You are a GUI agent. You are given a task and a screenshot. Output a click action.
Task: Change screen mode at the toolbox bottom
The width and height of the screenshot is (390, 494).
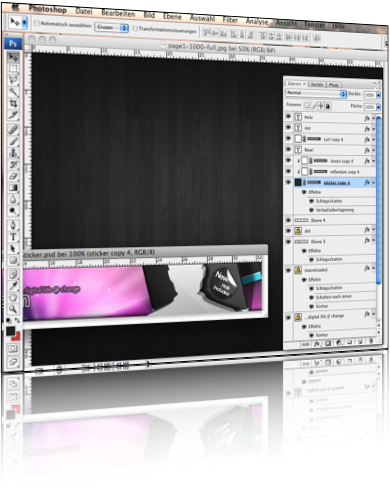(x=13, y=361)
